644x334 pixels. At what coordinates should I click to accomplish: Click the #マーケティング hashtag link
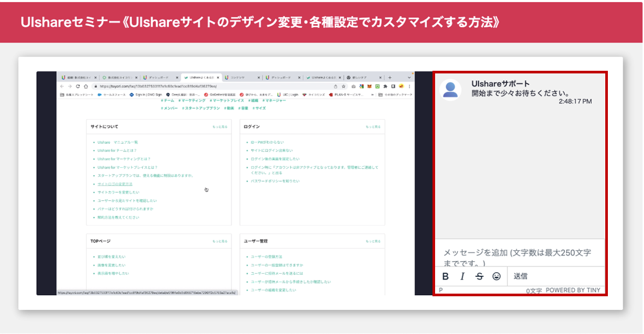click(192, 100)
